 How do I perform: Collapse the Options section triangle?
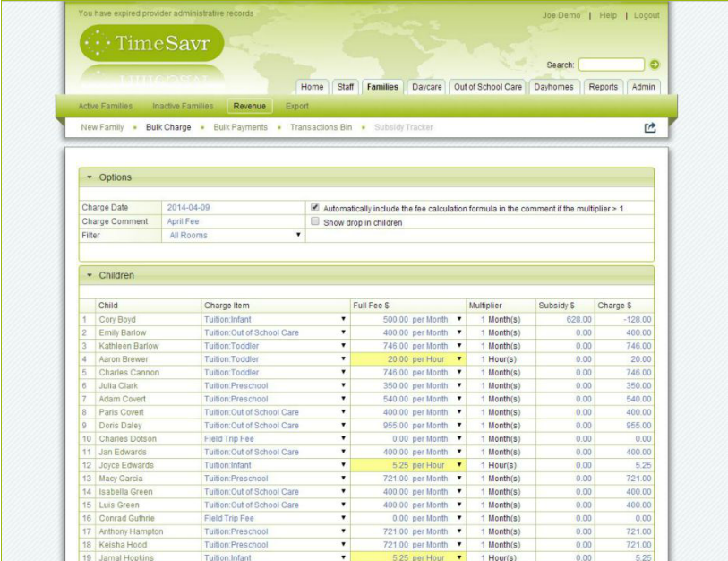click(x=90, y=177)
